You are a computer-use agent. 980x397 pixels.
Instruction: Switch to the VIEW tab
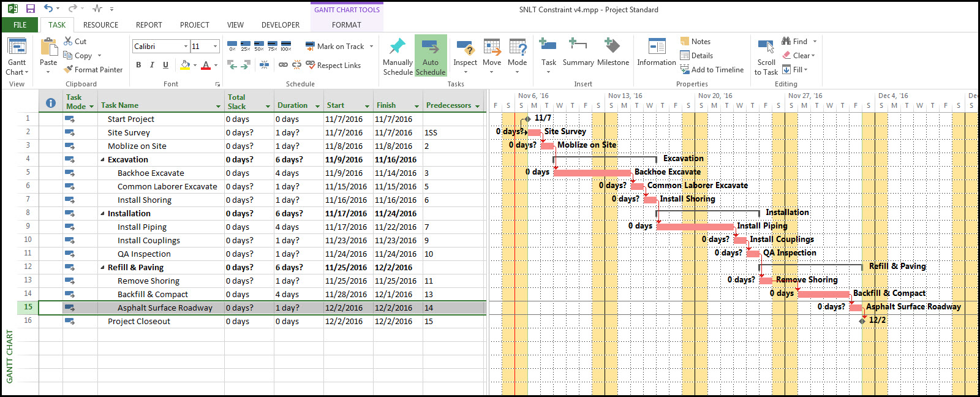tap(235, 25)
